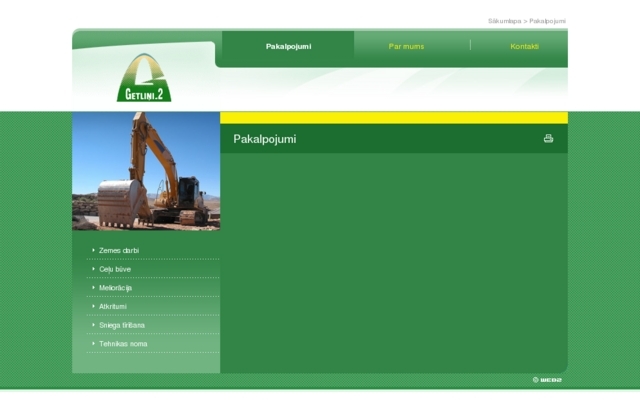Select the Ceļu būve menu link
The width and height of the screenshot is (640, 401).
[x=115, y=269]
